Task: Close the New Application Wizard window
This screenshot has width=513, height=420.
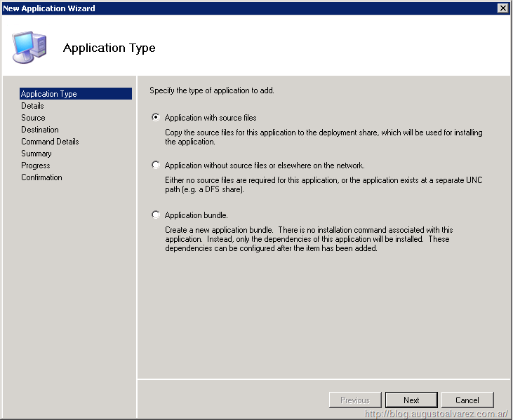Action: (x=502, y=8)
